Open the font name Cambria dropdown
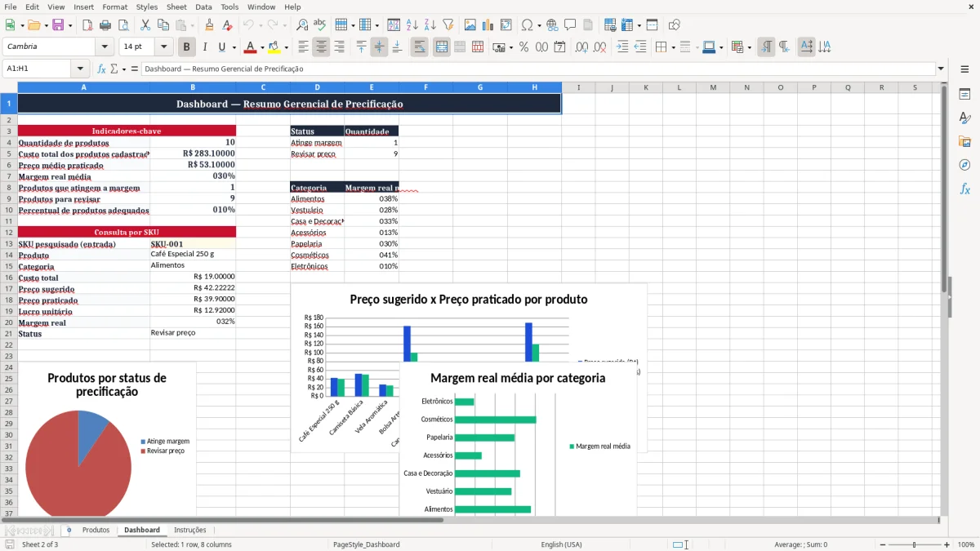 [104, 47]
